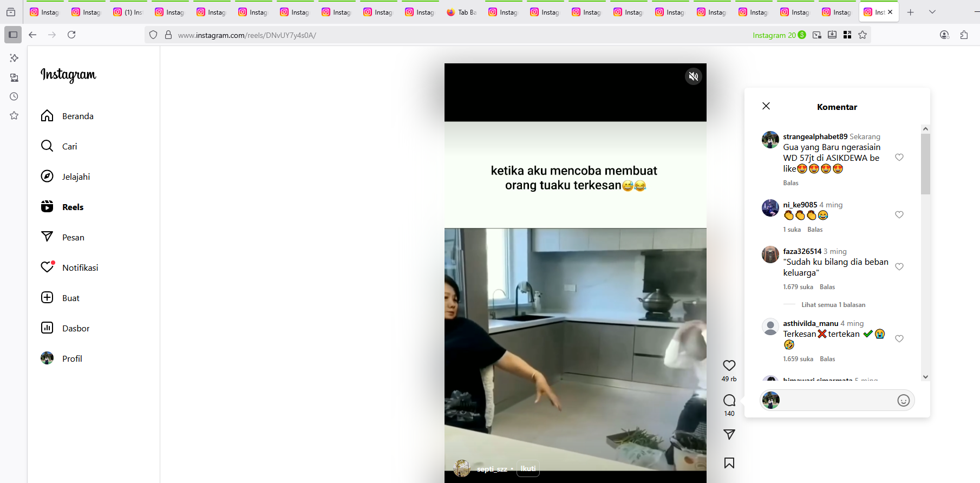This screenshot has height=483, width=980.
Task: Like the strangealphabet89 comment
Action: pyautogui.click(x=899, y=157)
